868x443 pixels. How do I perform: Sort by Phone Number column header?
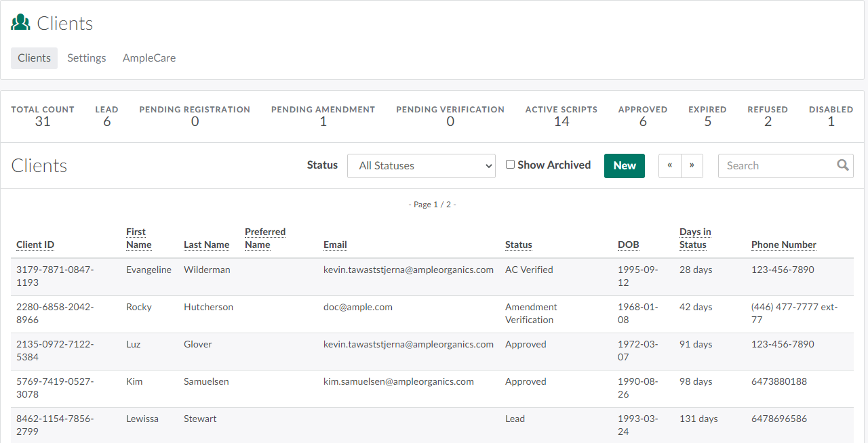(783, 245)
